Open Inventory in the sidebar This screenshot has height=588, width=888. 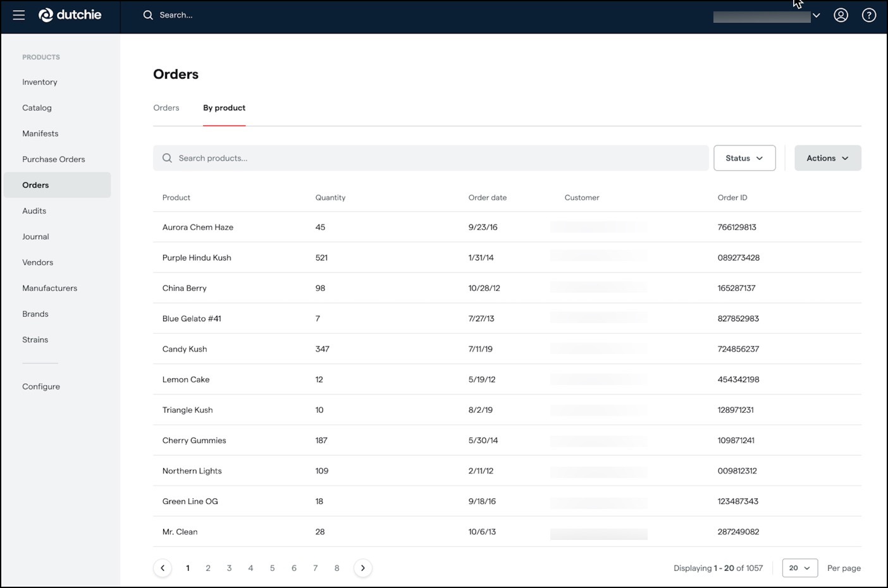pyautogui.click(x=40, y=82)
